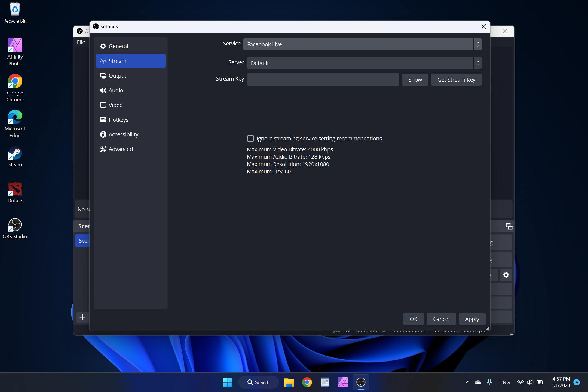The height and width of the screenshot is (392, 588).
Task: Open the Accessibility settings category
Action: point(131,134)
